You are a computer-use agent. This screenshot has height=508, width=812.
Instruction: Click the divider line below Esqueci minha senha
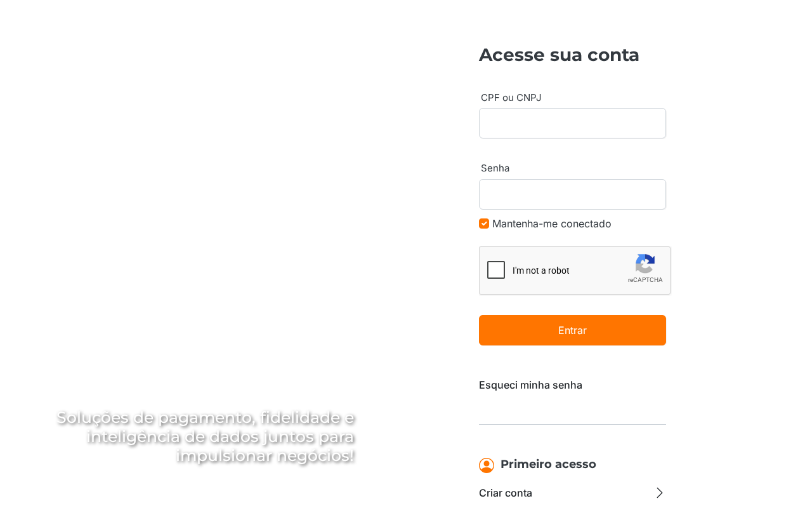click(572, 424)
